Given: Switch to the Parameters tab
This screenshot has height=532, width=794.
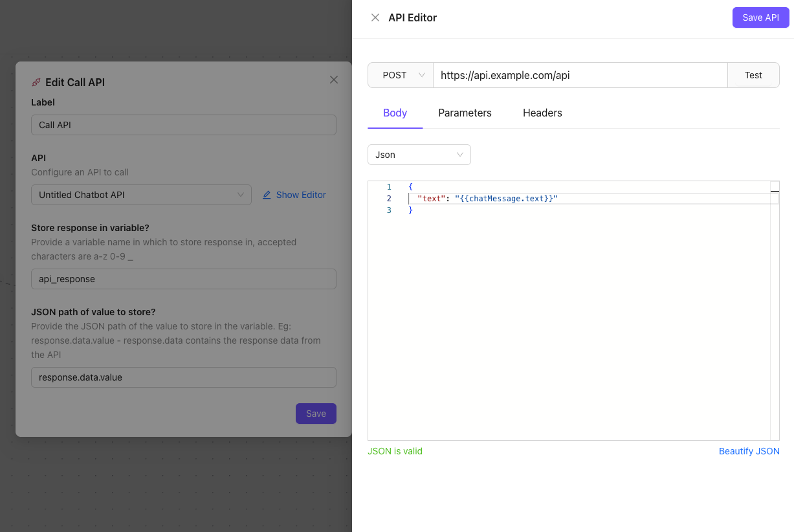Looking at the screenshot, I should (x=465, y=113).
